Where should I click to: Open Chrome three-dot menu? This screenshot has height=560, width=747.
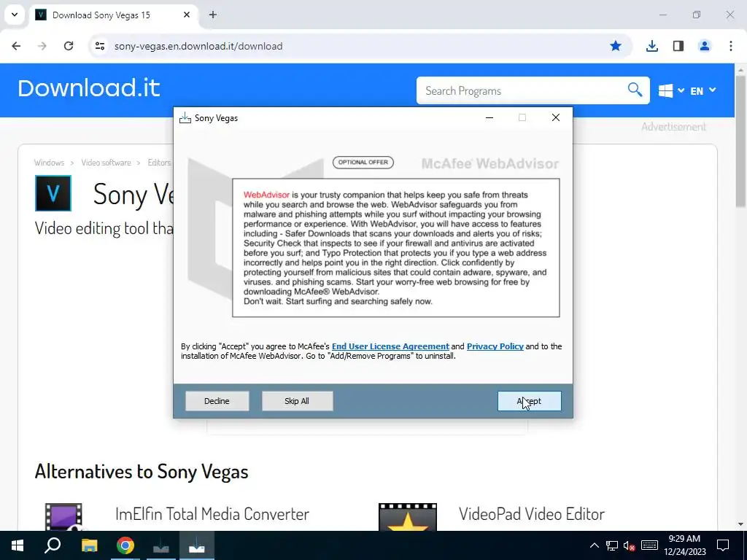click(x=731, y=46)
